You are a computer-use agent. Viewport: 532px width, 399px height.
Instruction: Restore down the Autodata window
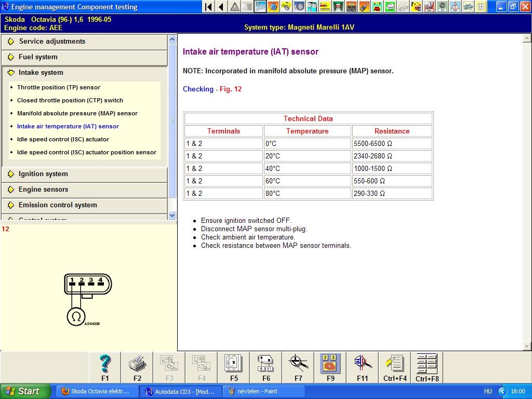[514, 6]
